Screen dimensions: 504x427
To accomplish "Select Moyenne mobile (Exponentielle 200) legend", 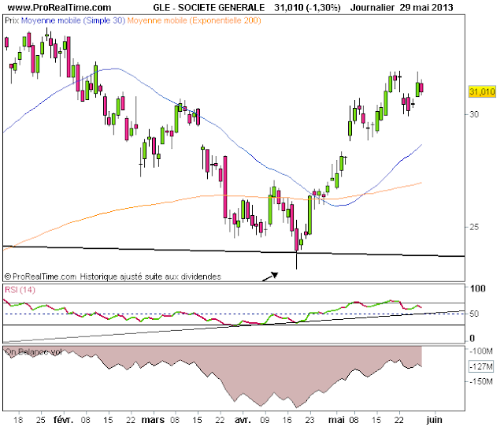I will click(195, 20).
